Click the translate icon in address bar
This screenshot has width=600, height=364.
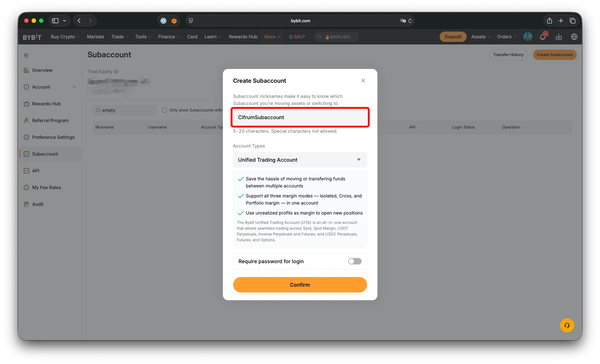403,21
